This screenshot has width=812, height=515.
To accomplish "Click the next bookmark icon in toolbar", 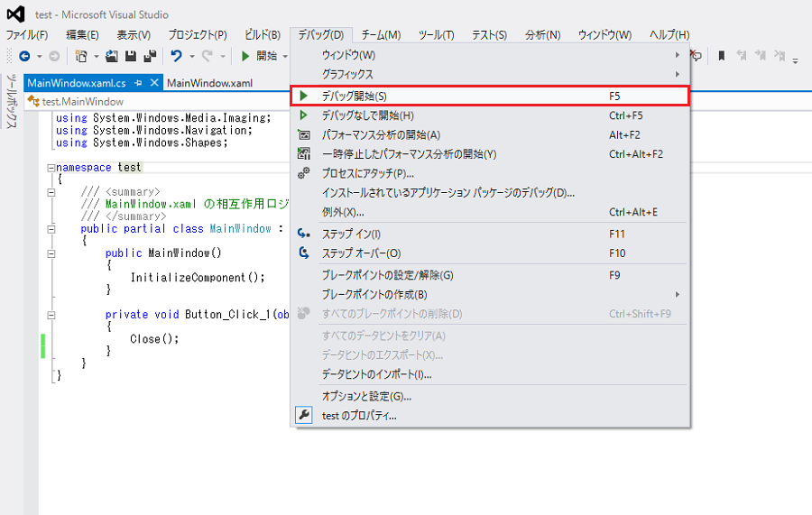I will point(761,56).
